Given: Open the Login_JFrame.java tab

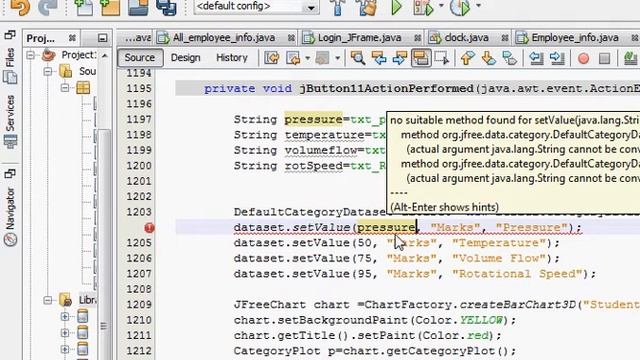Looking at the screenshot, I should point(360,38).
